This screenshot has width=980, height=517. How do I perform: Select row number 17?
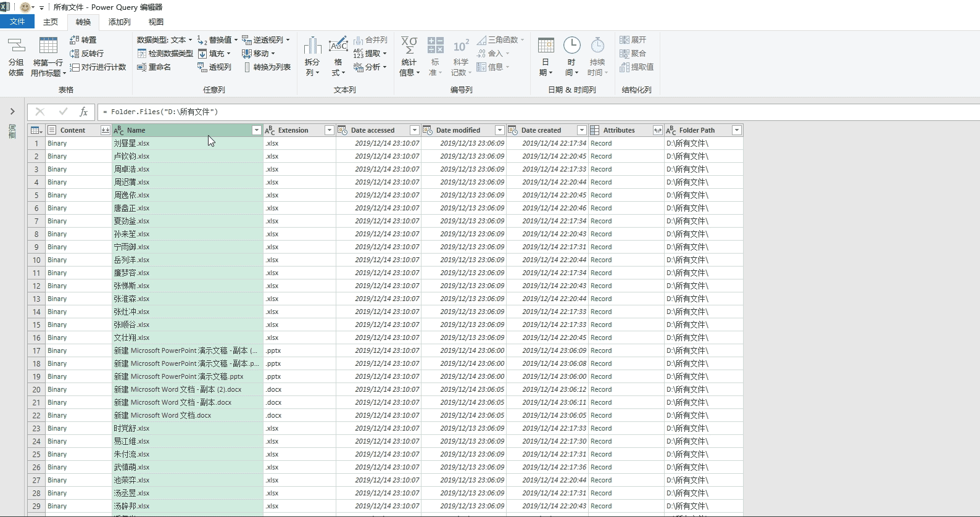[36, 350]
